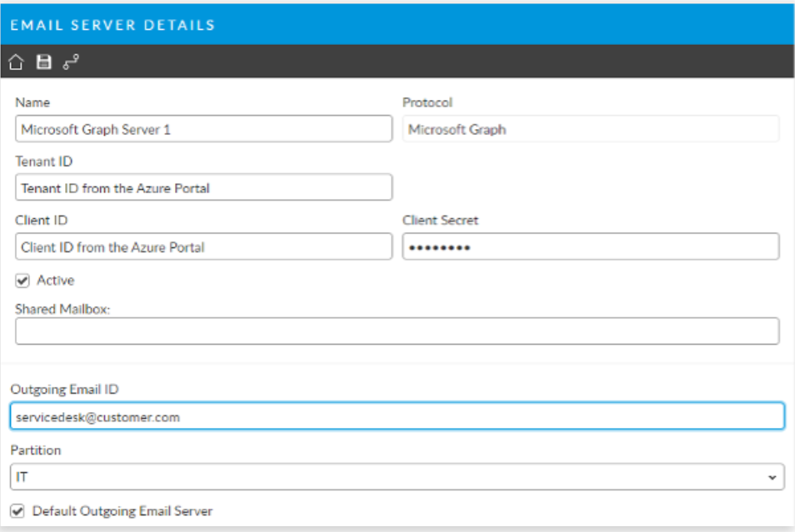Uncheck the Active checkbox
The height and width of the screenshot is (532, 795).
pos(22,281)
